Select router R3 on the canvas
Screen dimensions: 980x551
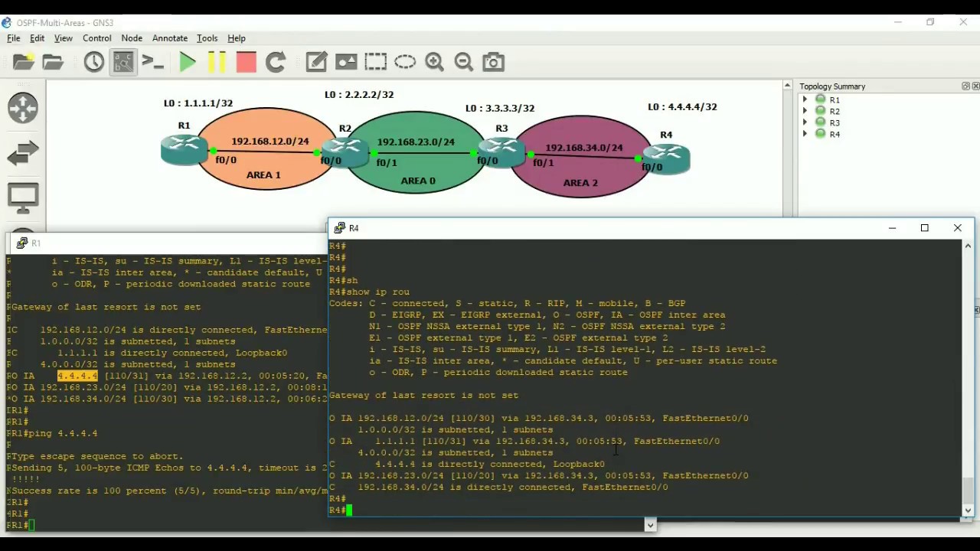[501, 152]
